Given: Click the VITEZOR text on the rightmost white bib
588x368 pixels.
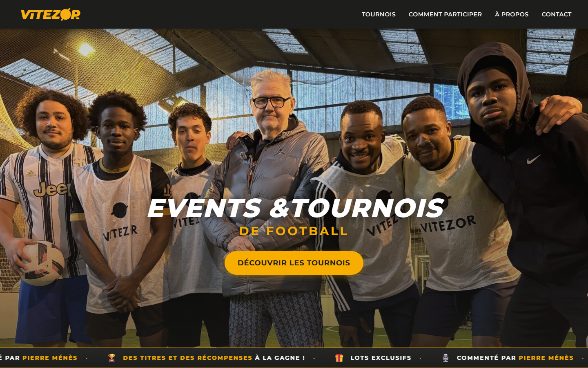Looking at the screenshot, I should click(x=448, y=224).
